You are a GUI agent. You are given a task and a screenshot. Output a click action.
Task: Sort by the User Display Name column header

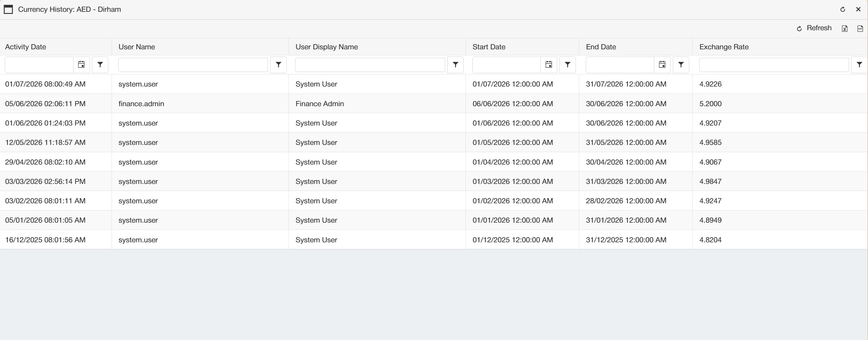coord(327,47)
